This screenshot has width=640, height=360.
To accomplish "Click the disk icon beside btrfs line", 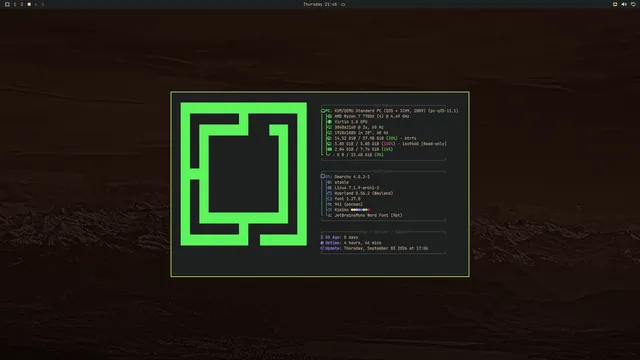I will pos(330,138).
